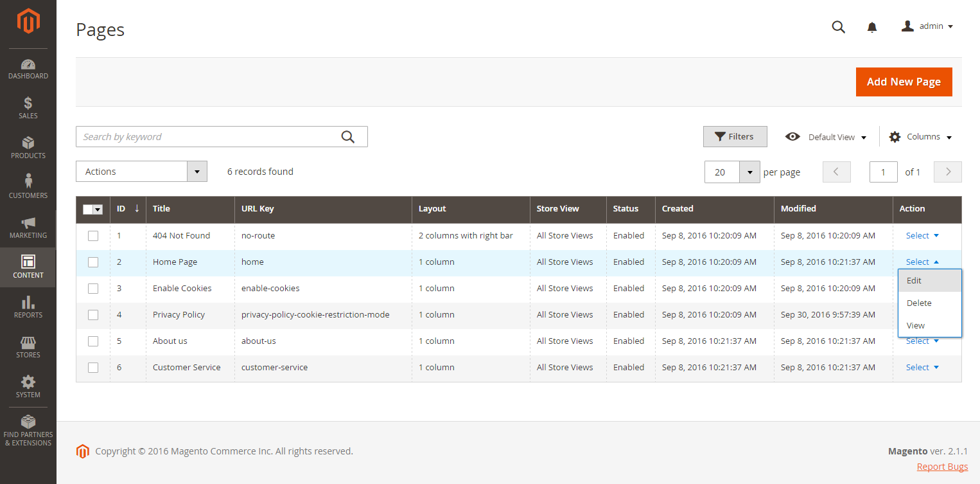This screenshot has height=484, width=980.
Task: Open the Actions dropdown
Action: pos(141,172)
